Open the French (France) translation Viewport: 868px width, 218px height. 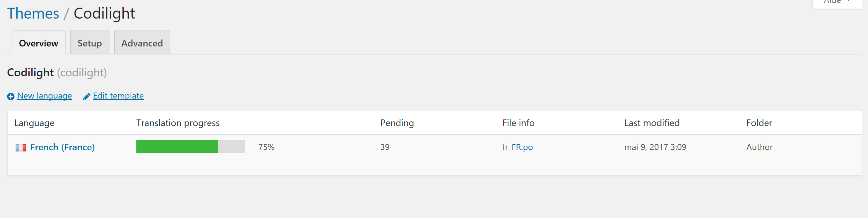click(62, 147)
